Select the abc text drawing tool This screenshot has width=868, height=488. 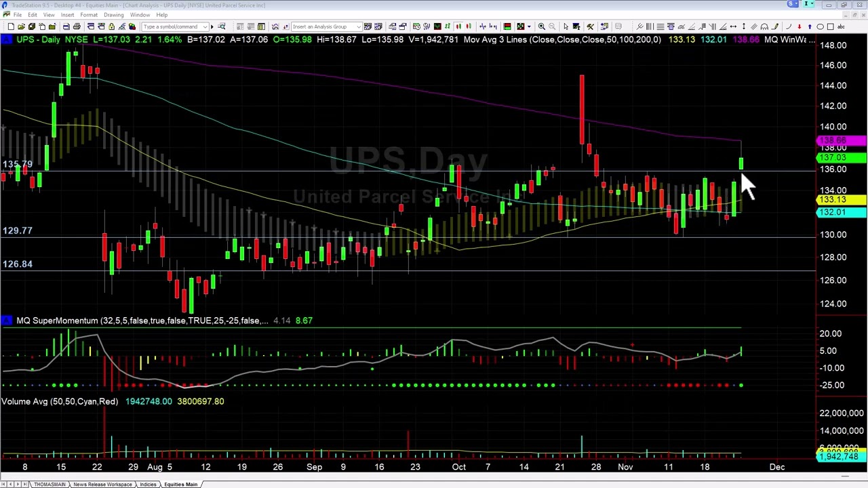(x=842, y=26)
